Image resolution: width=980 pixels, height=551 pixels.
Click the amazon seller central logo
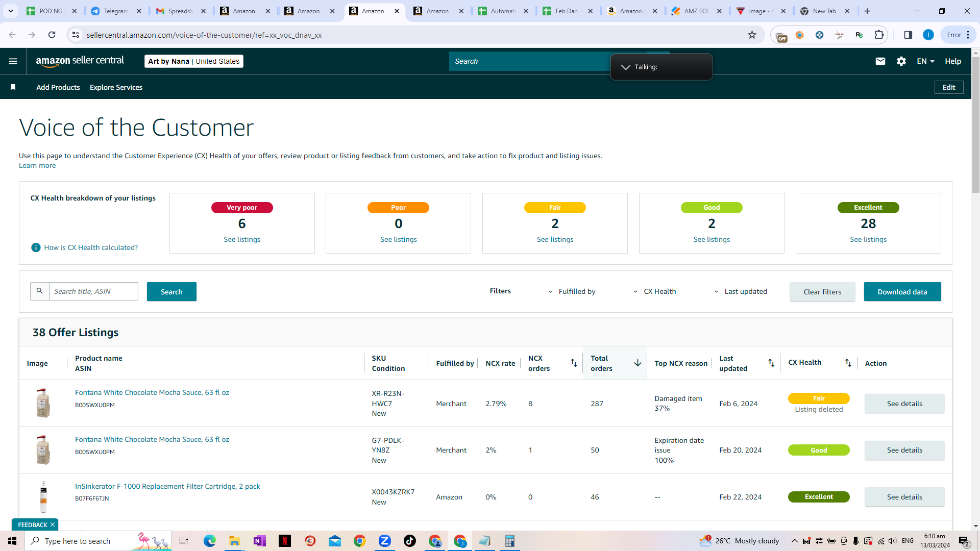pos(80,61)
